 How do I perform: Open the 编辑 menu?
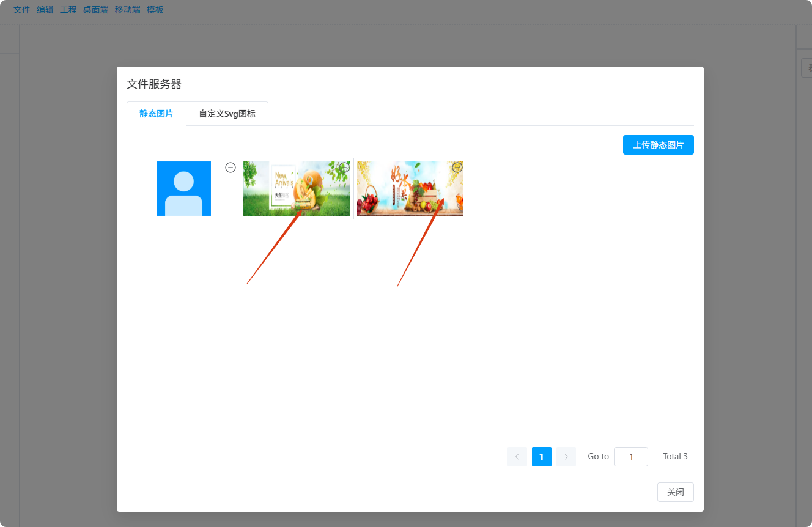point(45,10)
